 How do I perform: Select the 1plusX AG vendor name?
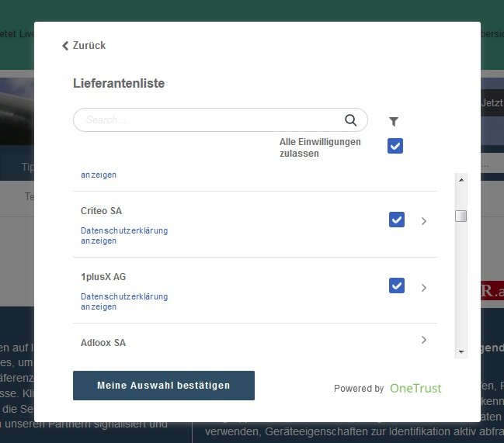point(103,277)
